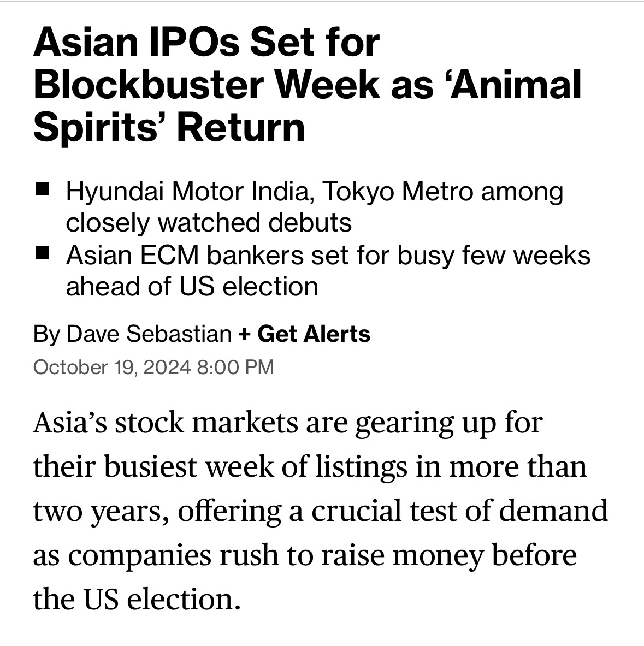Click 'Asian ECM bankers' bullet text
The image size is (644, 646).
point(185,255)
